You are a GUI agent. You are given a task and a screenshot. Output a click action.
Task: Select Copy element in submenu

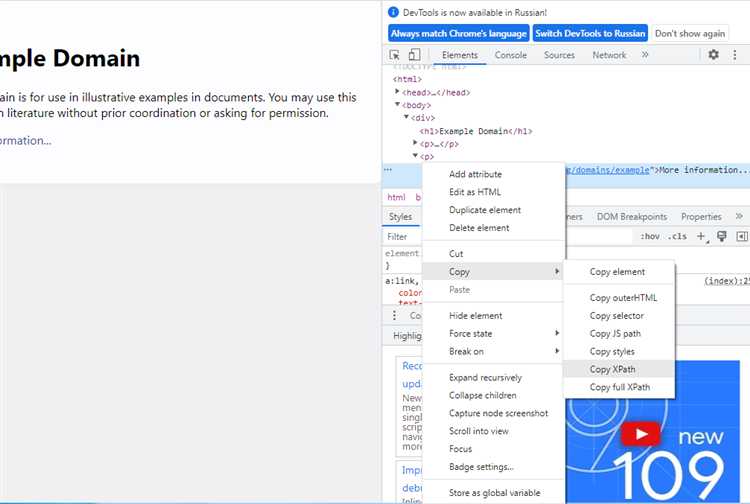(x=619, y=272)
